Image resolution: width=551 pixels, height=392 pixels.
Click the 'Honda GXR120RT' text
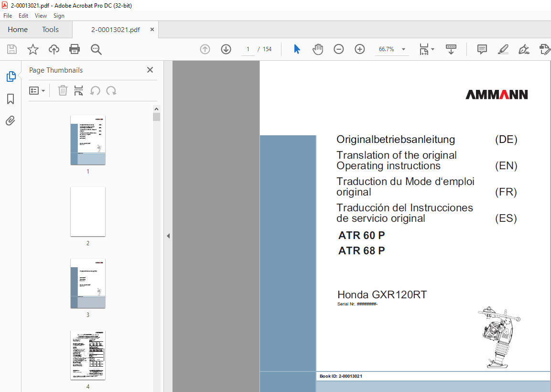point(382,294)
